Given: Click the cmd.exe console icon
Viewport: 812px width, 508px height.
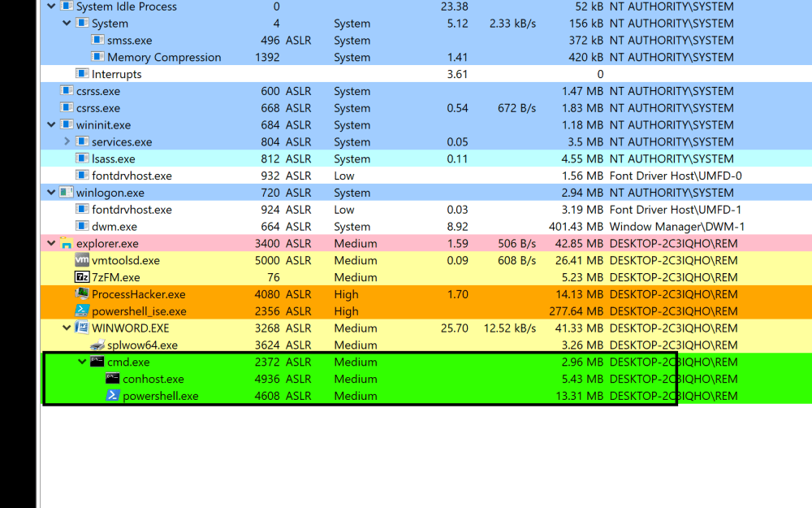Looking at the screenshot, I should pos(97,363).
